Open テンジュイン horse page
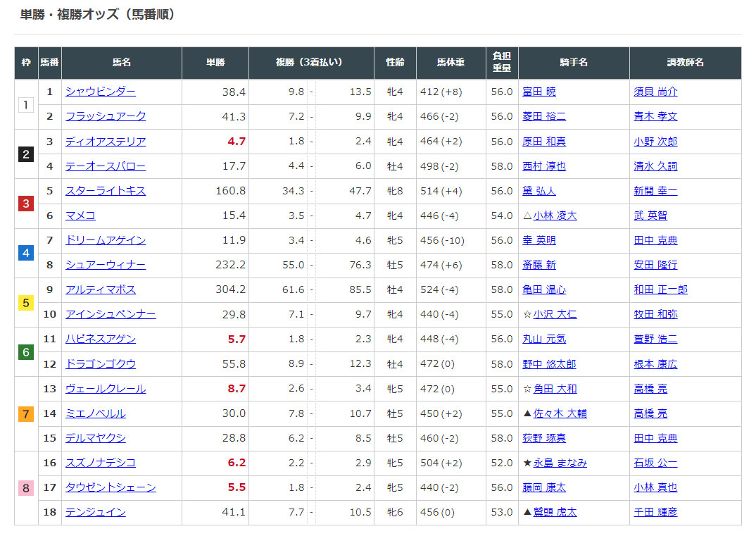The image size is (756, 536). (x=96, y=512)
